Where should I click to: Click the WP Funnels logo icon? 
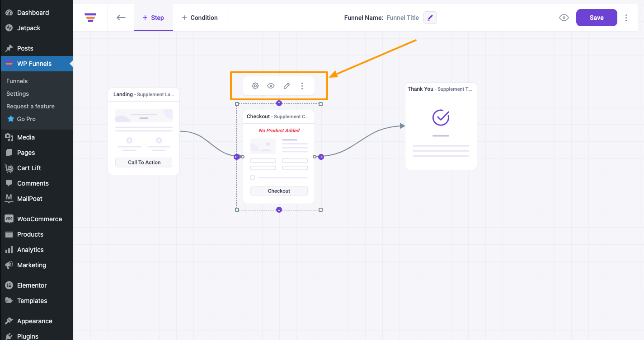(90, 18)
